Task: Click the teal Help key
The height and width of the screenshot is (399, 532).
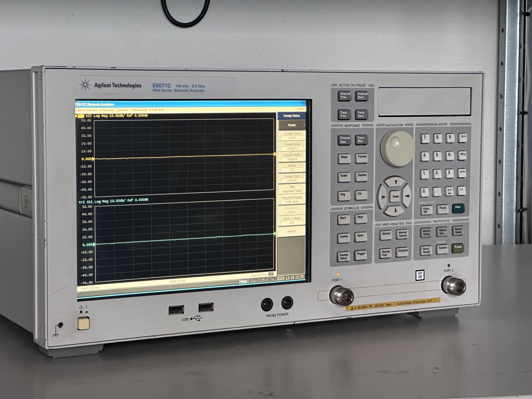Action: tap(458, 208)
